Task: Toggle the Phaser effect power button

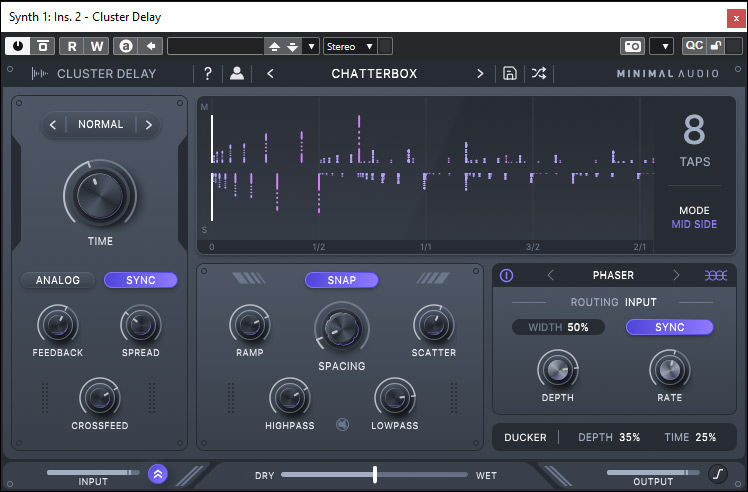Action: tap(506, 276)
